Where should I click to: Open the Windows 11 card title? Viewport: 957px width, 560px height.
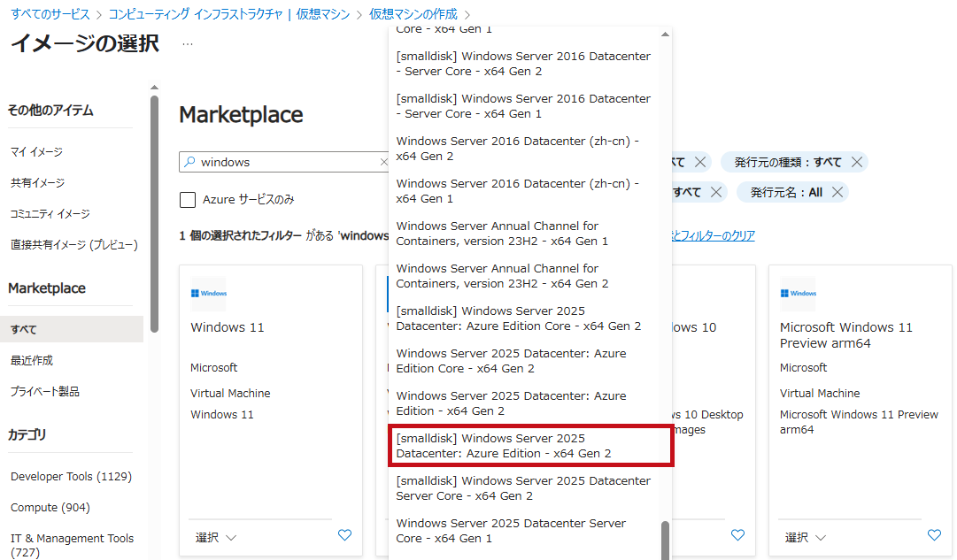tap(227, 327)
